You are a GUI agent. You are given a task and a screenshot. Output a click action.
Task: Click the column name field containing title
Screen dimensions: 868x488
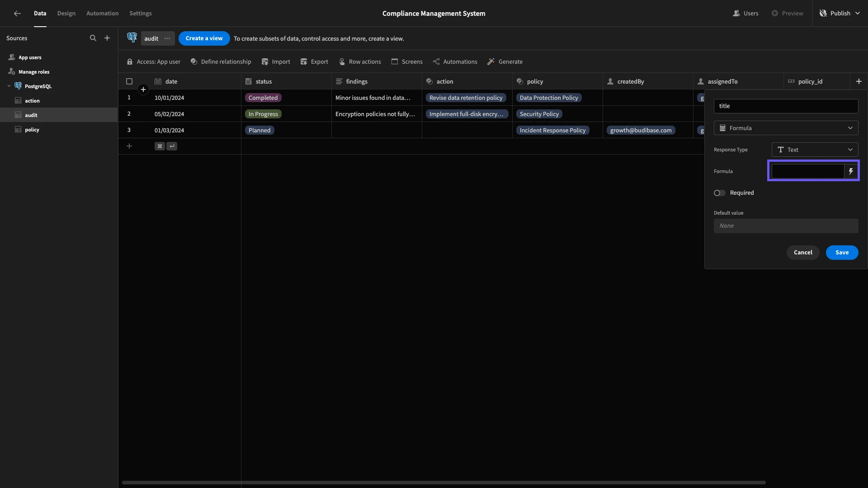[786, 106]
